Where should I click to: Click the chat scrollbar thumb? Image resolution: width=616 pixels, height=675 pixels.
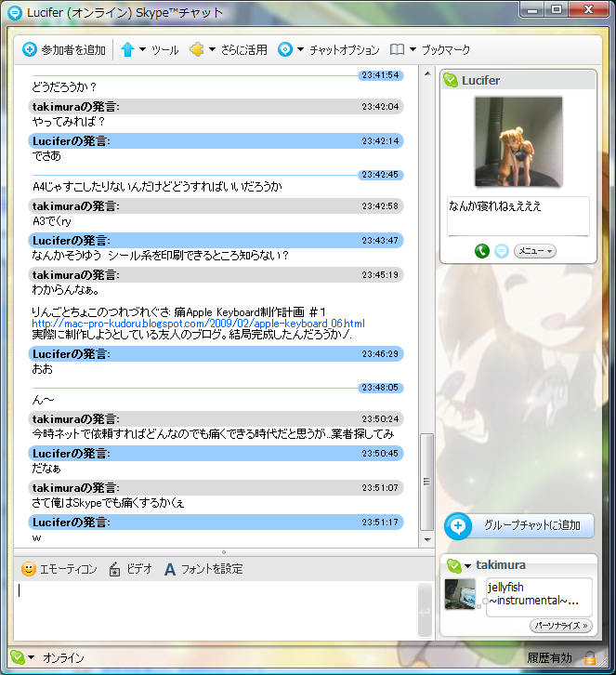426,483
